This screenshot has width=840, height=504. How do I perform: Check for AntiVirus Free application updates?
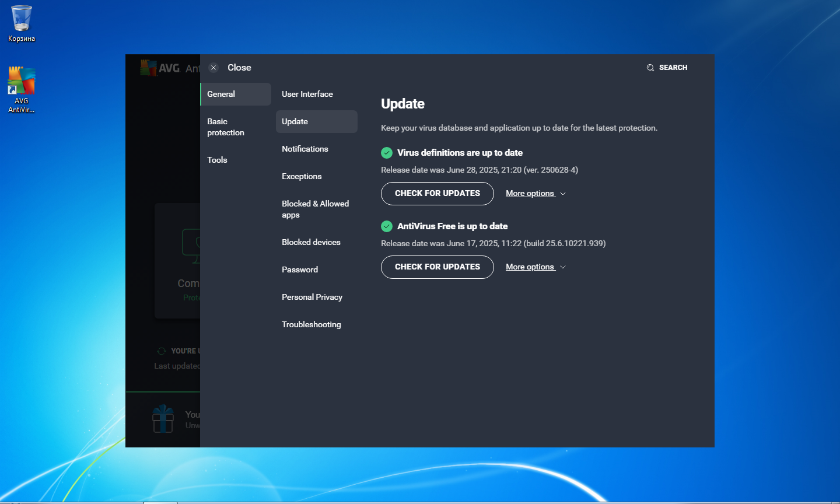tap(437, 267)
